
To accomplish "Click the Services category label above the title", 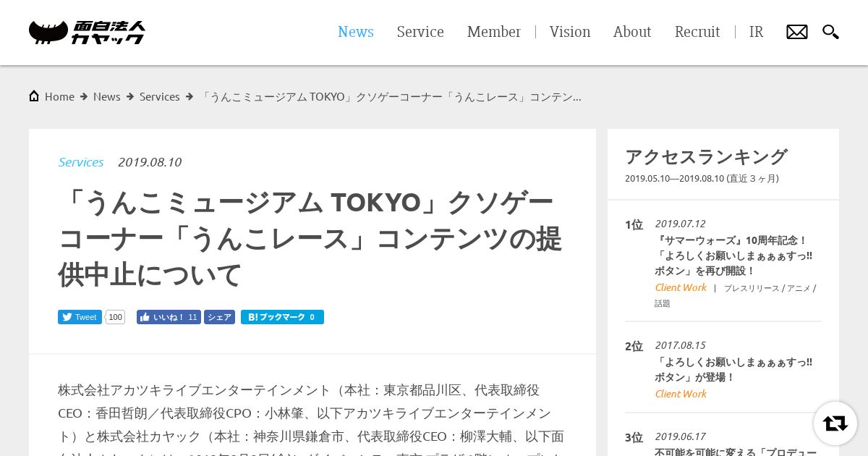I will pos(81,162).
